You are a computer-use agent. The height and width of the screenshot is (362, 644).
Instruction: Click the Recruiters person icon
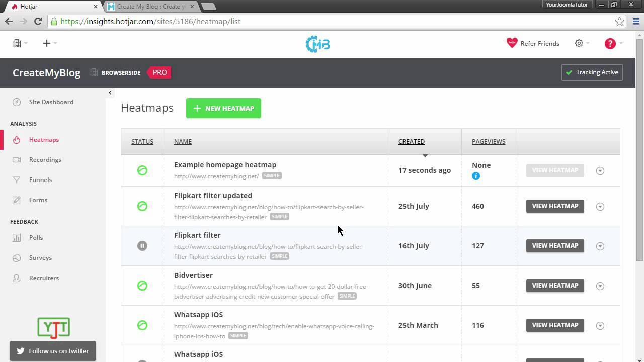coord(17,278)
